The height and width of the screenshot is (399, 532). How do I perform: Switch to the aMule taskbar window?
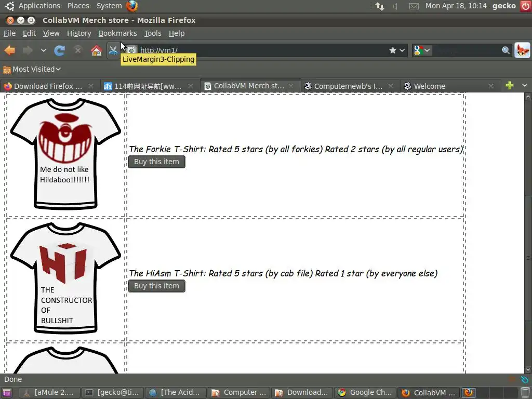(49, 393)
